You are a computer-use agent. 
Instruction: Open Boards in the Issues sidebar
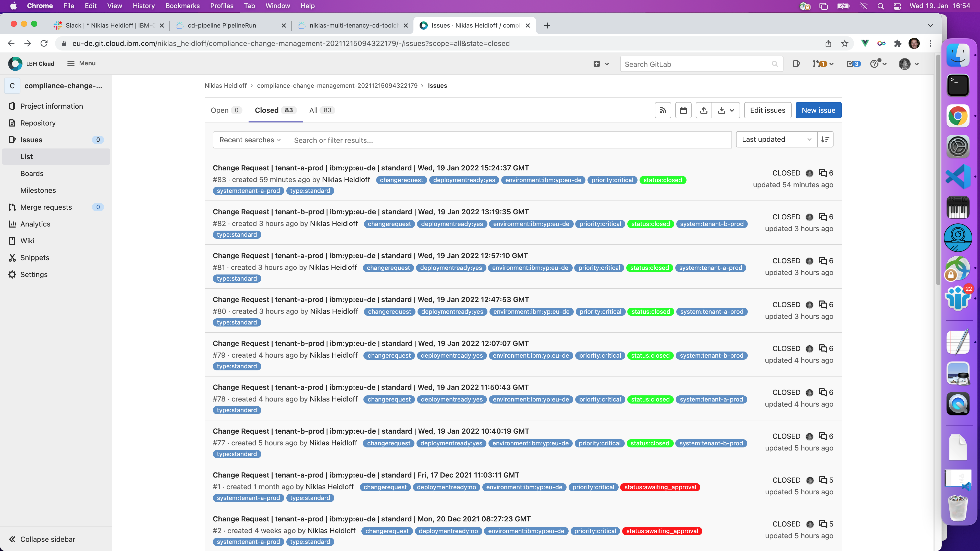(x=32, y=173)
